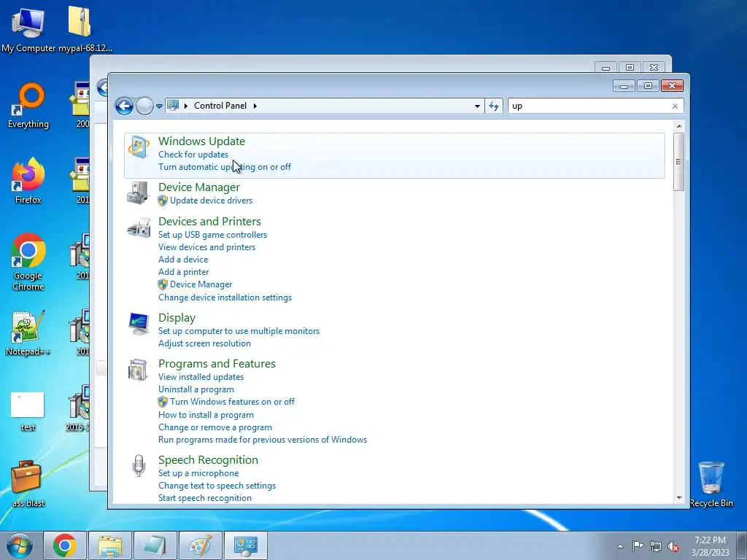
Task: Click the muted volume tray icon
Action: 673,546
